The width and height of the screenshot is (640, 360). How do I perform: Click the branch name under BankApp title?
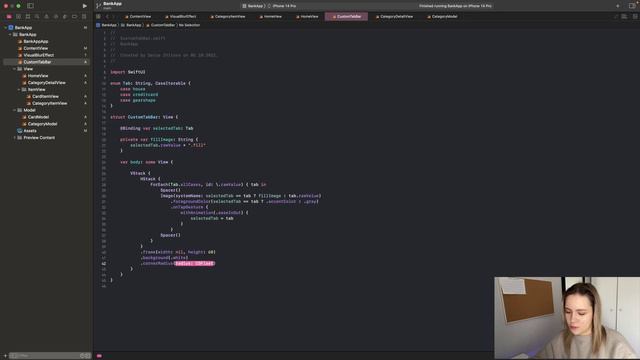pos(107,8)
